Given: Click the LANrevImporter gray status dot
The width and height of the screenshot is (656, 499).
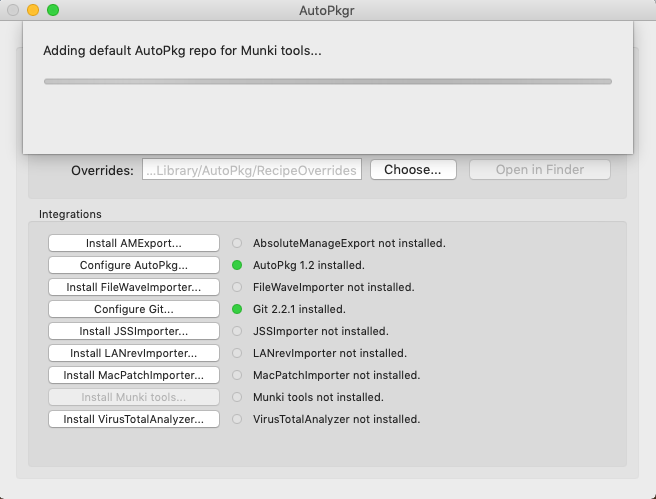Looking at the screenshot, I should pos(237,353).
